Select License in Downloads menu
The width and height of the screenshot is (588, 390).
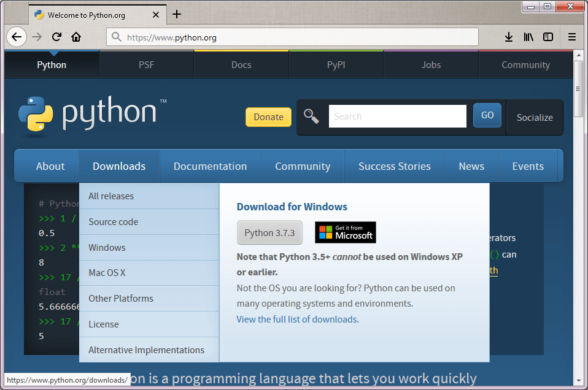pyautogui.click(x=149, y=324)
